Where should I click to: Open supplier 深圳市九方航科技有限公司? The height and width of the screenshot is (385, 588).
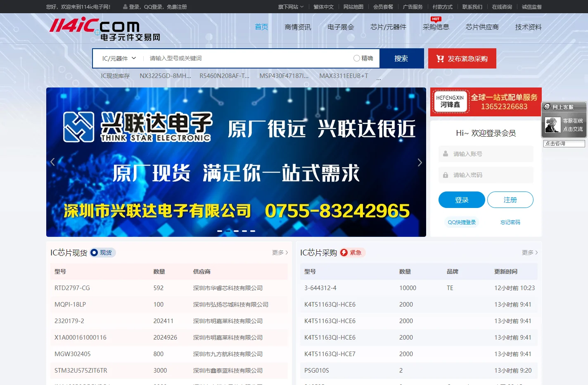pos(228,354)
